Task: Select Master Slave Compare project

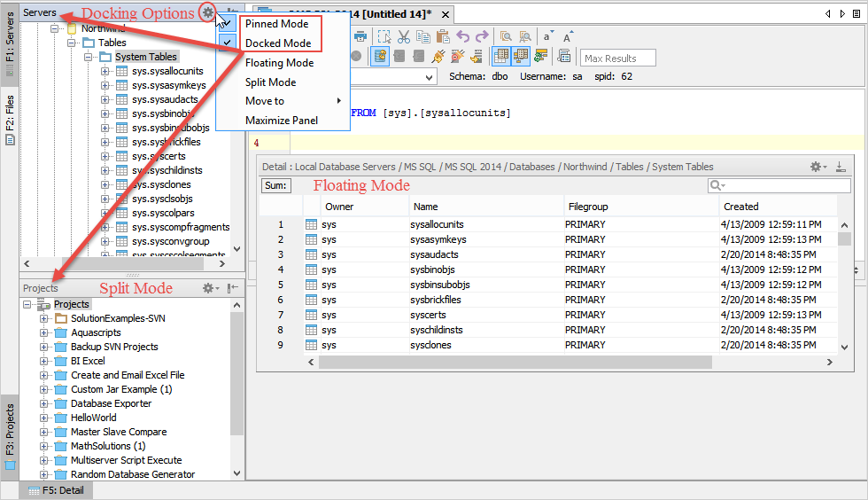Action: tap(119, 432)
